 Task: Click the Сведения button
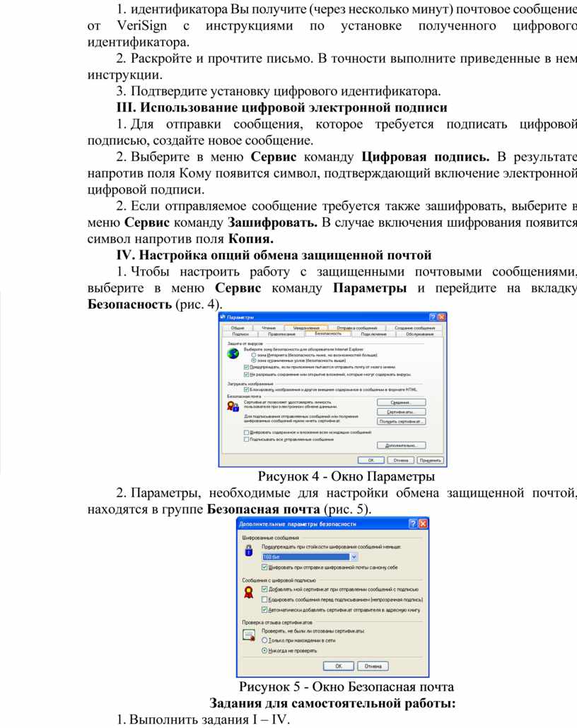(401, 403)
